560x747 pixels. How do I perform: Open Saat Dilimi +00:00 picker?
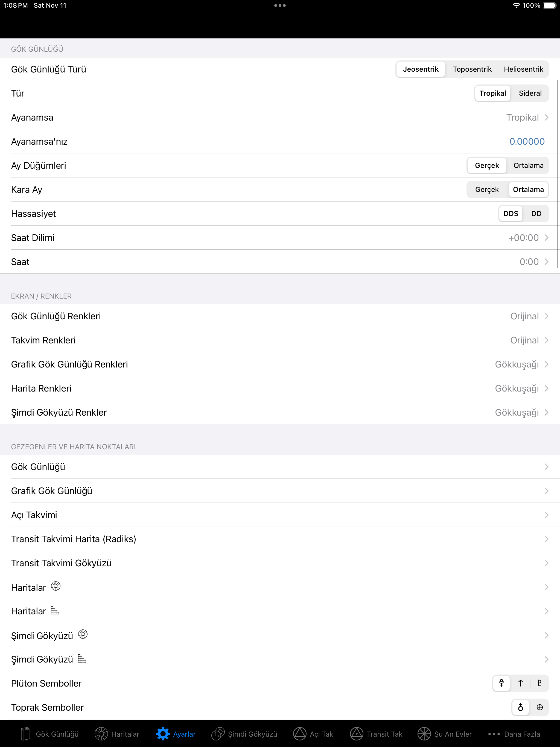click(280, 237)
